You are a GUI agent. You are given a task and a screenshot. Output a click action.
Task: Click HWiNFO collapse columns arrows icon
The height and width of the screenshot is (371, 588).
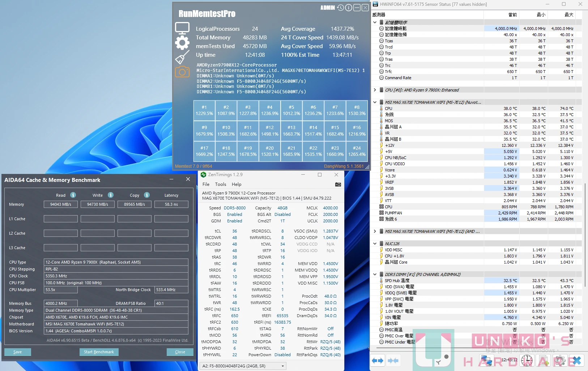[x=393, y=361]
